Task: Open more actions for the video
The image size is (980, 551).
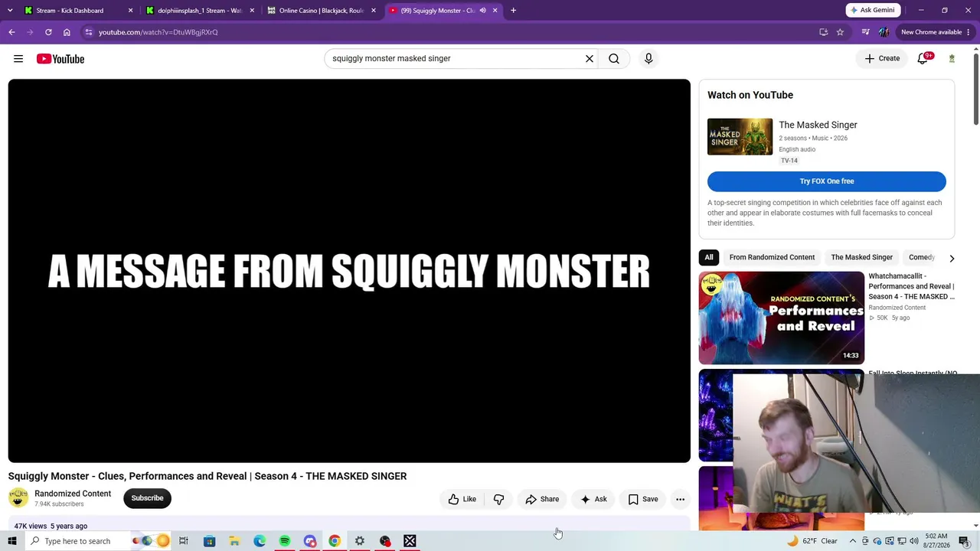Action: 680,499
